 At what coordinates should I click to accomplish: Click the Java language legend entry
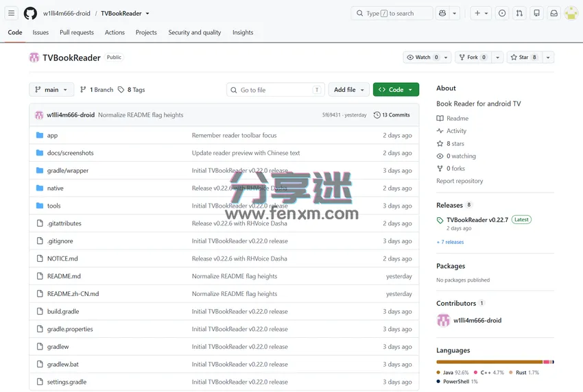click(x=453, y=372)
